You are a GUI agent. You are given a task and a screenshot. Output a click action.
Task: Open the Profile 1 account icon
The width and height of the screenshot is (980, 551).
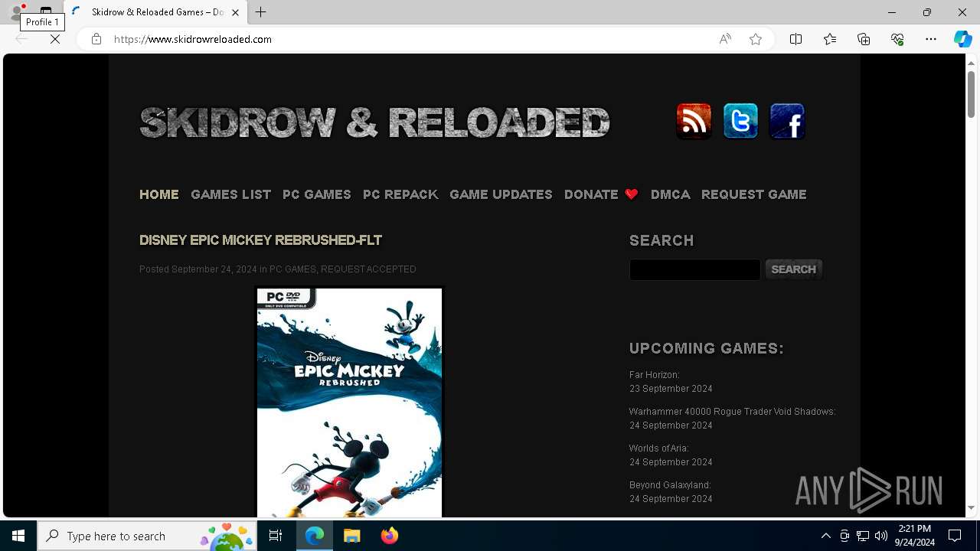coord(17,12)
